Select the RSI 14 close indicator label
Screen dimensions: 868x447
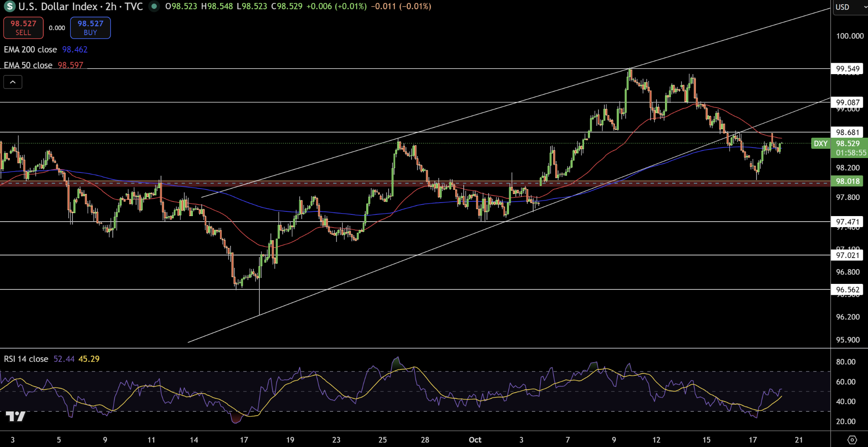pyautogui.click(x=26, y=359)
